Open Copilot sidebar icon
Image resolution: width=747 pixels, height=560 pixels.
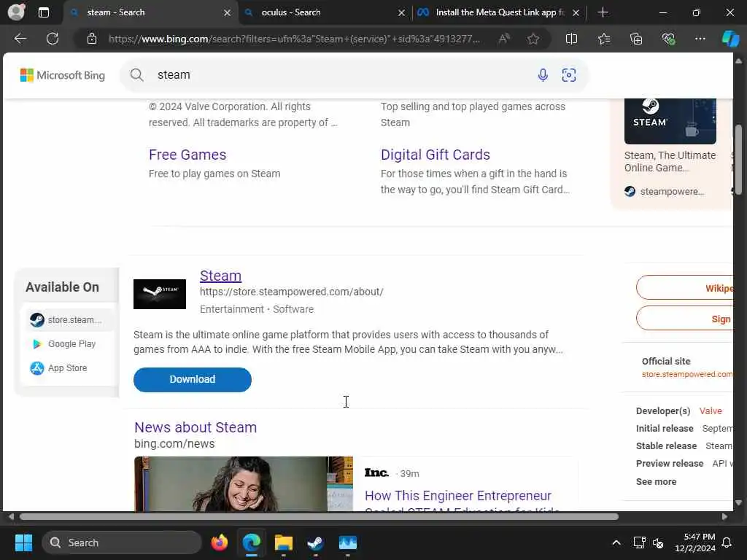[730, 39]
